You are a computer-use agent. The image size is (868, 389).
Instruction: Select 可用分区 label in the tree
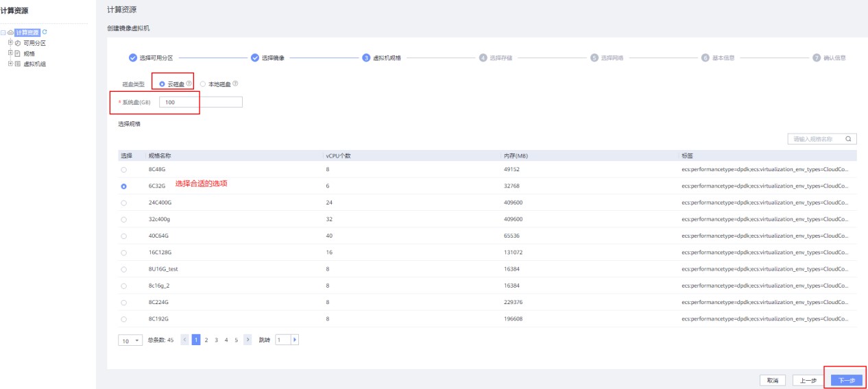coord(34,42)
